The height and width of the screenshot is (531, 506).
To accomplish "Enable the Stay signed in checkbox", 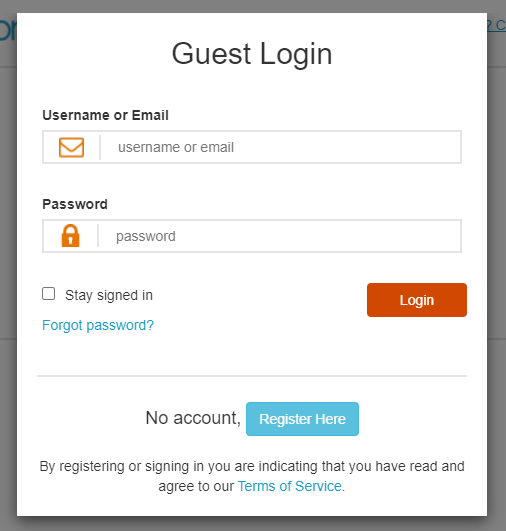I will pos(48,294).
